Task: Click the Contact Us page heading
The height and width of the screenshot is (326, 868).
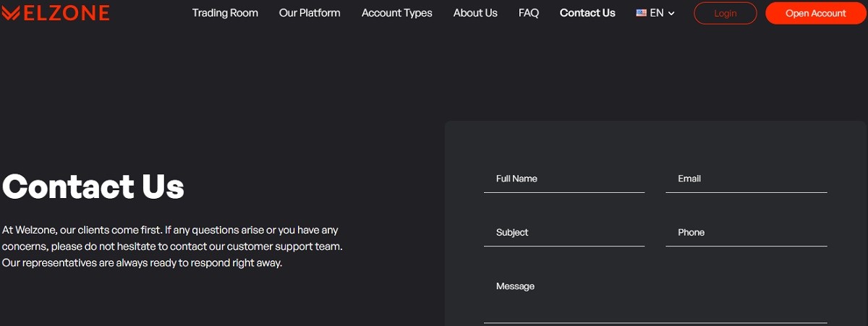Action: (93, 186)
